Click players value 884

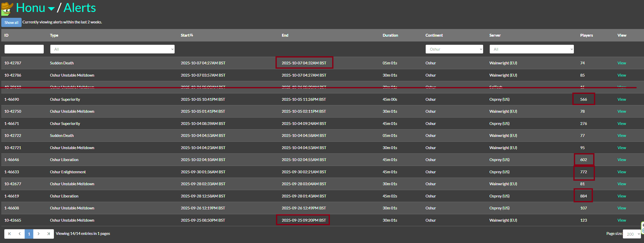584,196
